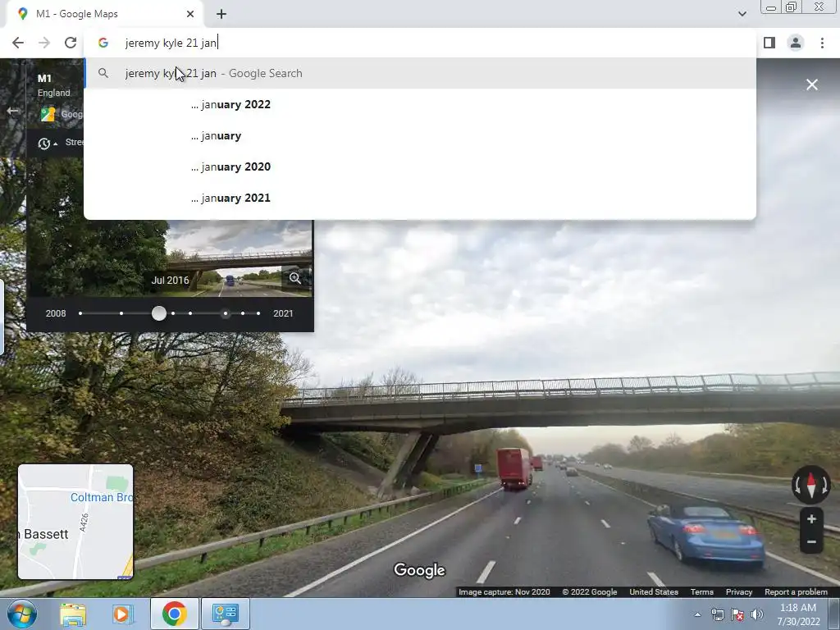Click the 'Image capture: Nov 2020' label

pyautogui.click(x=504, y=592)
